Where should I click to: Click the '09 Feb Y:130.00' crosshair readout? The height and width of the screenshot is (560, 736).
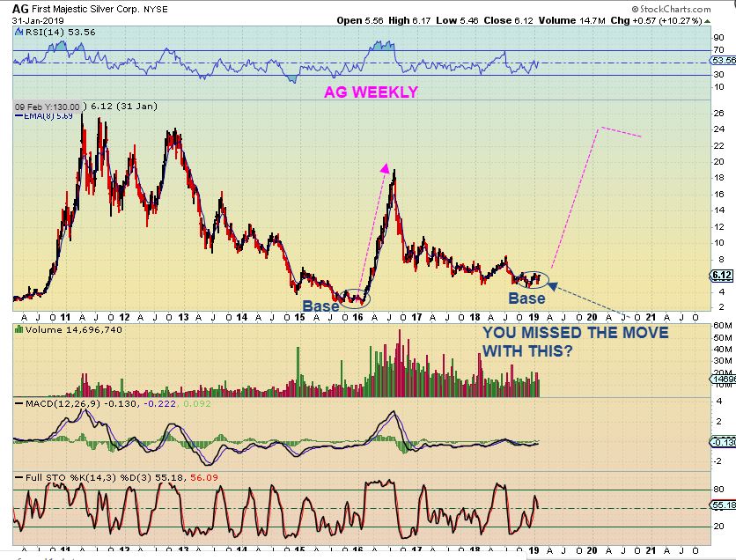48,107
